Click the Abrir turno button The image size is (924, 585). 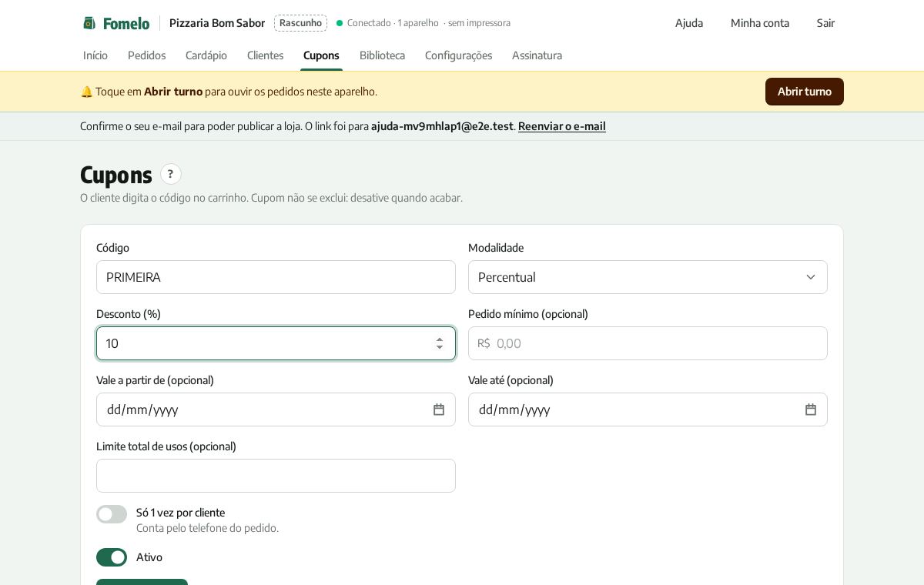tap(805, 92)
